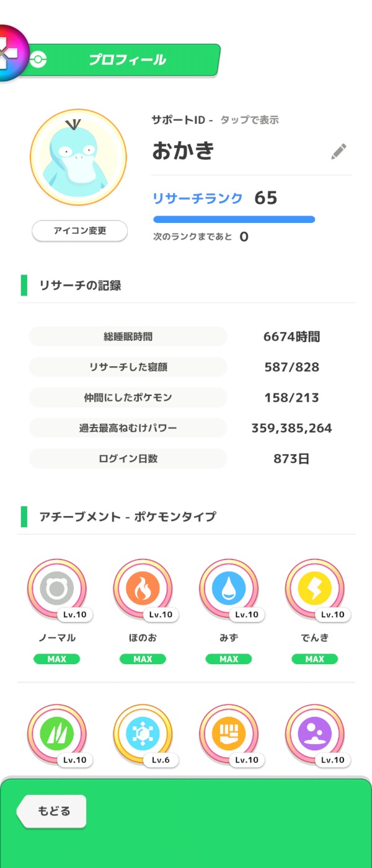Screen dimensions: 372x868
Task: Open the purple poison type badge
Action: tap(314, 734)
